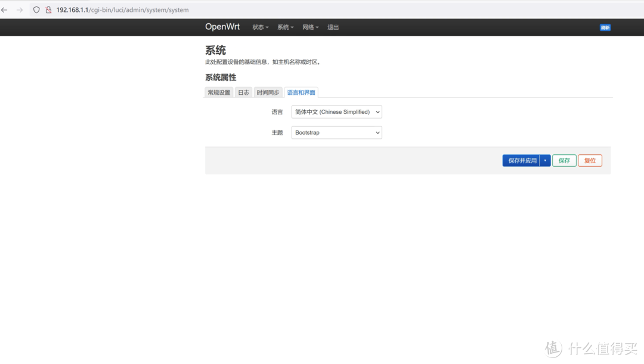Switch to the 时间同步 tab

click(267, 92)
